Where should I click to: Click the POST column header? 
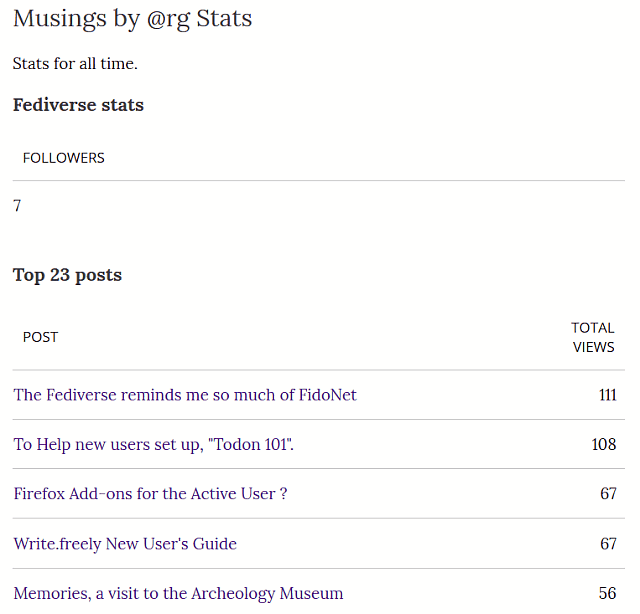tap(40, 337)
